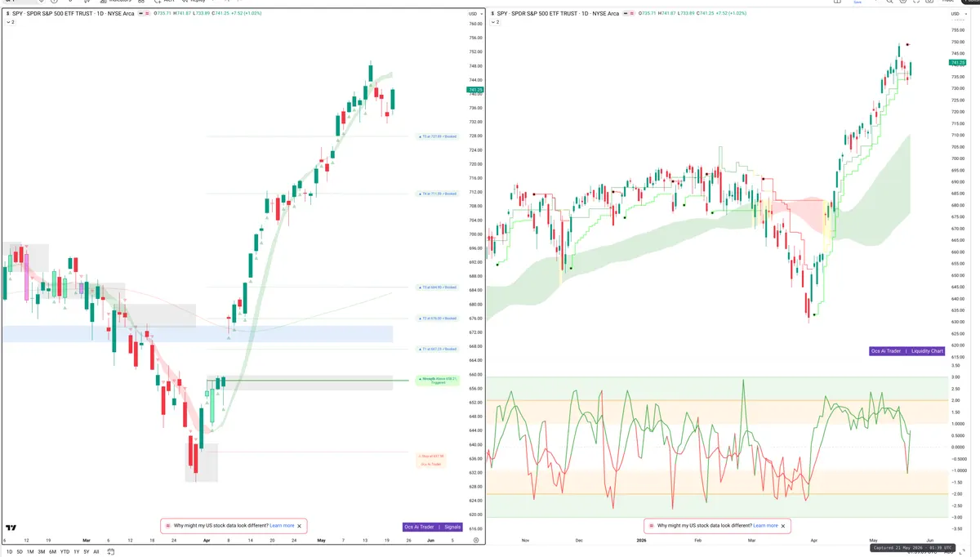This screenshot has height=557, width=980.
Task: Click the 616.00 price on the left chart scale
Action: click(x=475, y=529)
